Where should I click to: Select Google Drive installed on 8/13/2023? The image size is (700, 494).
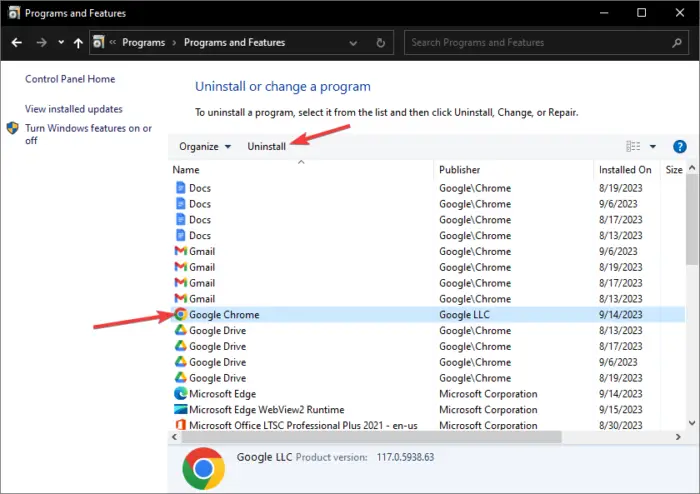pyautogui.click(x=428, y=331)
